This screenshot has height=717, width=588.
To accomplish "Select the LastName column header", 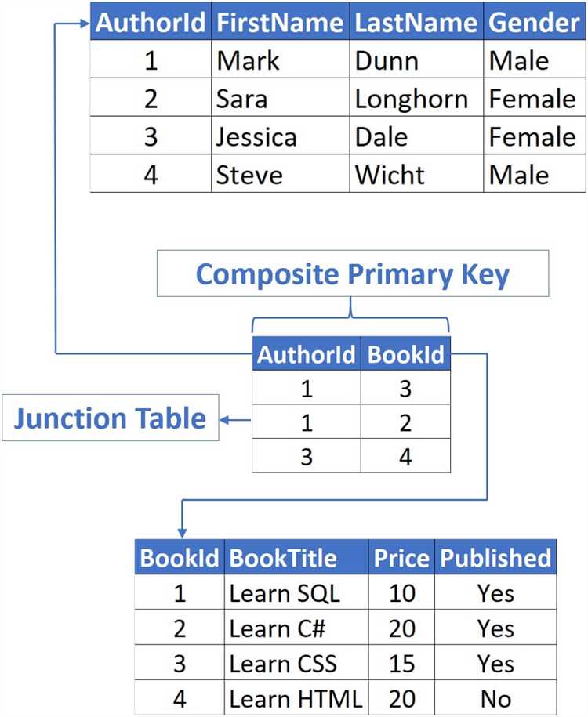I will coord(416,23).
